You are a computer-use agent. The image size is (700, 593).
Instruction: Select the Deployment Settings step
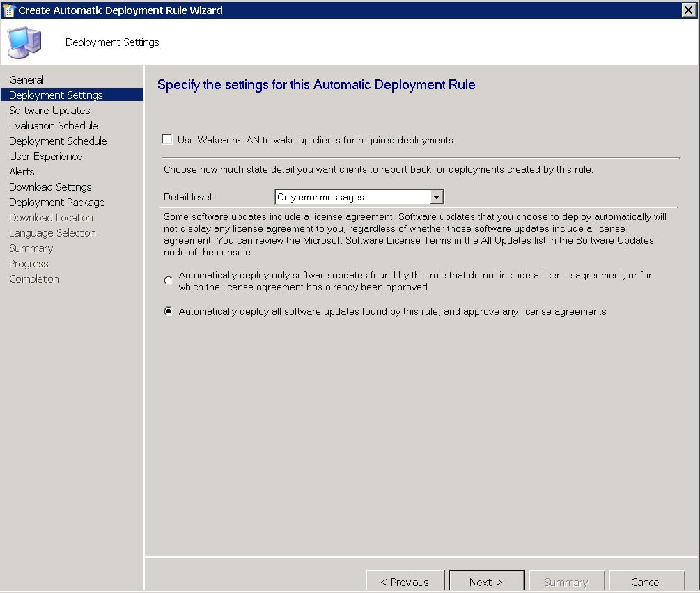[x=72, y=95]
